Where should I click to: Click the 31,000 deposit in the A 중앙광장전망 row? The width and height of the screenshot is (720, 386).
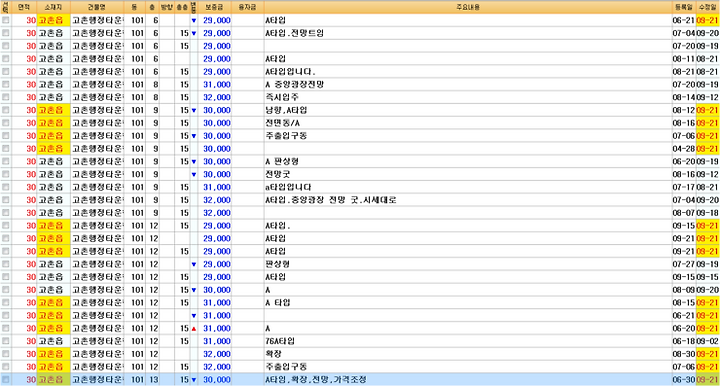[x=217, y=84]
